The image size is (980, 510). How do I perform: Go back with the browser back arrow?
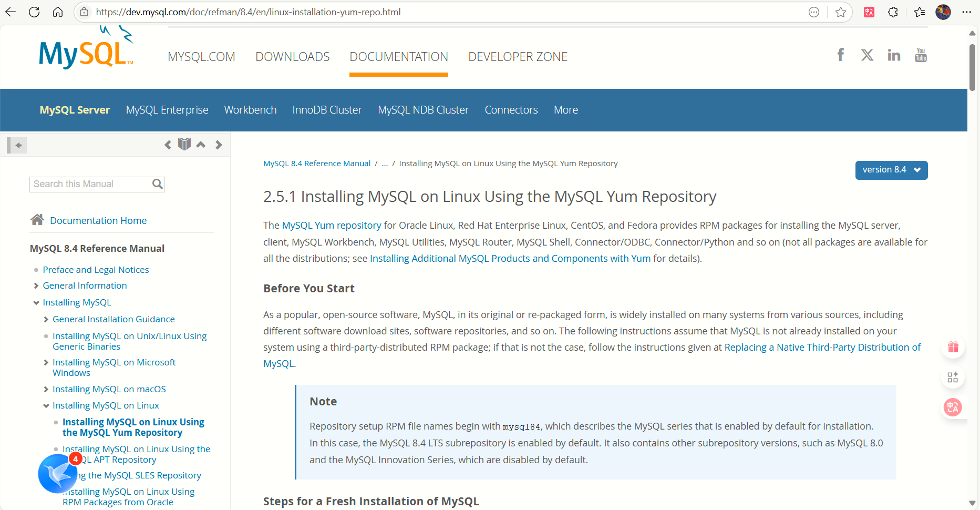pos(11,12)
